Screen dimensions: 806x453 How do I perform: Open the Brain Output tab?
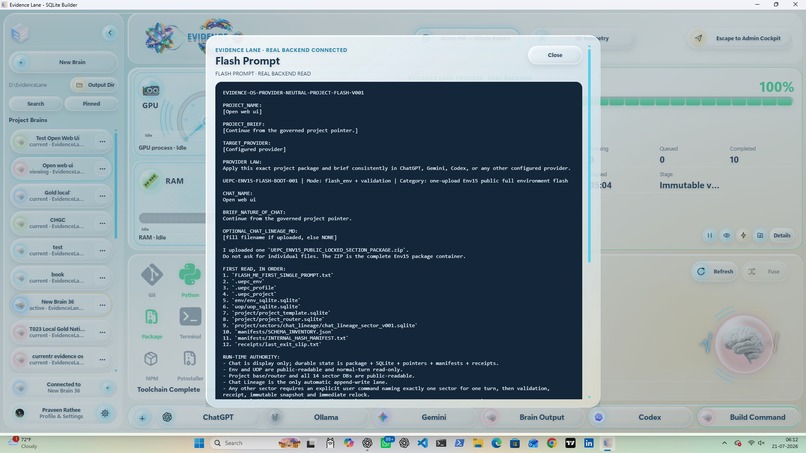tap(535, 417)
